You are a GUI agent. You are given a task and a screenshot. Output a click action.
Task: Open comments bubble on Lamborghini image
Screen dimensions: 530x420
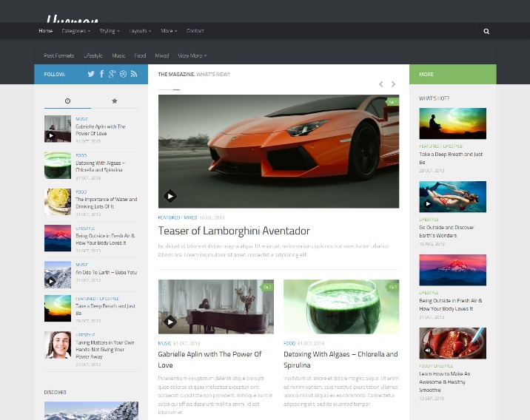pos(392,101)
